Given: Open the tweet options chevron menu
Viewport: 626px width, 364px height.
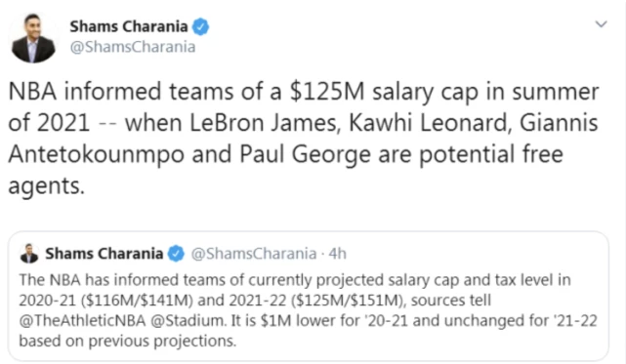Looking at the screenshot, I should pyautogui.click(x=601, y=24).
